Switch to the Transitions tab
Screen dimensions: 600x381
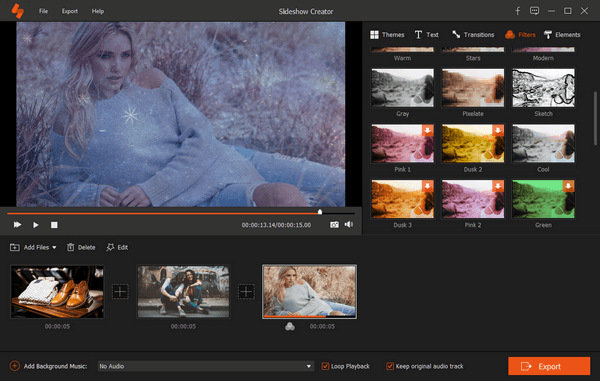pyautogui.click(x=473, y=34)
